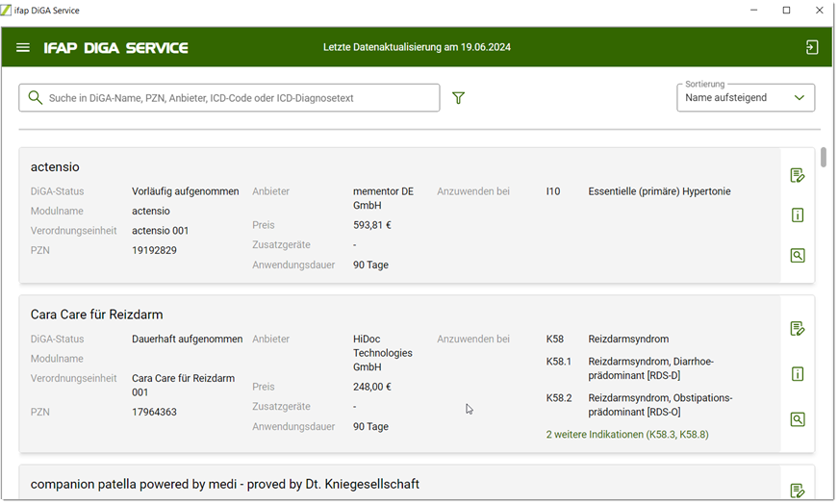Viewport: 838px width, 504px height.
Task: Open the detail search icon for actensio
Action: pos(797,256)
